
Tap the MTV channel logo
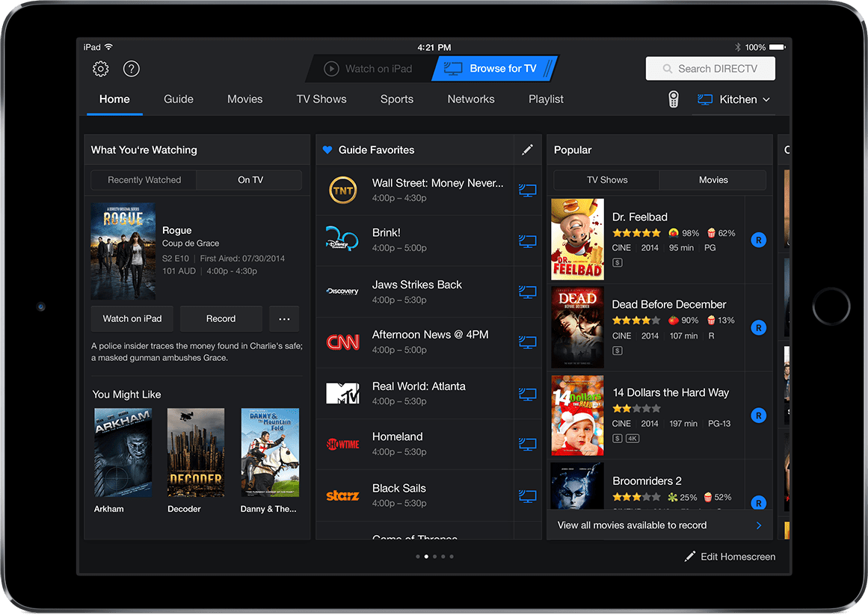[x=342, y=393]
